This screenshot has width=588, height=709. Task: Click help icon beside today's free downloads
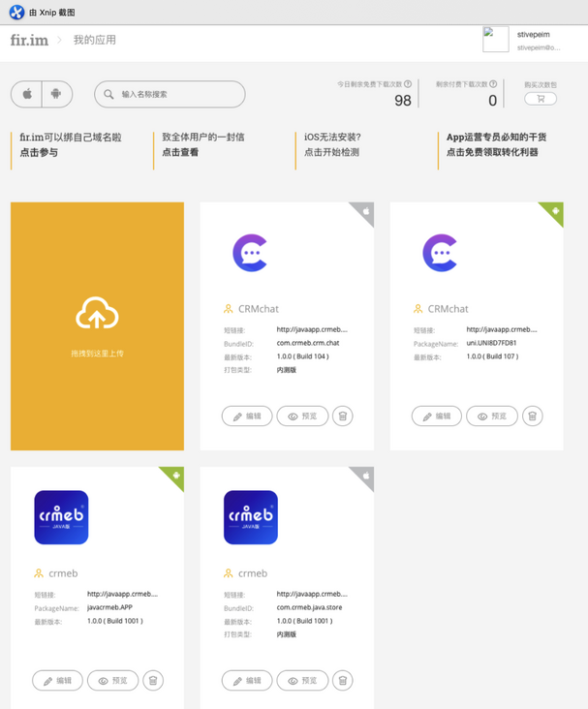(408, 83)
